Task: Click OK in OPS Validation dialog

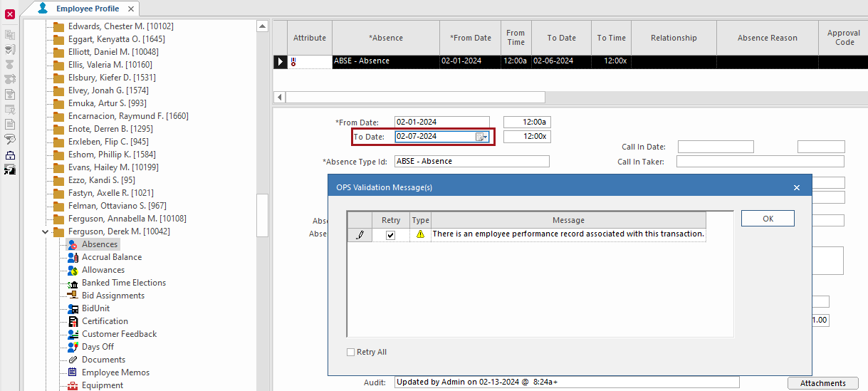Action: [768, 219]
